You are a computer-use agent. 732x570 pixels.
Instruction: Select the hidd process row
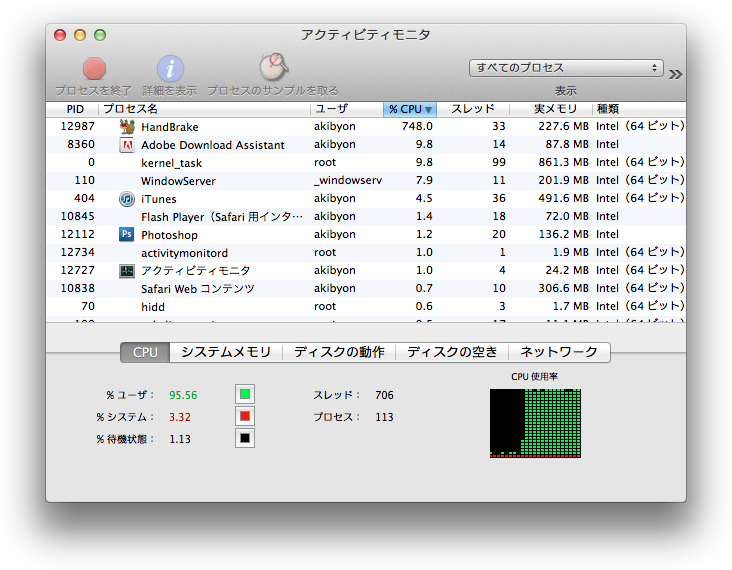point(366,307)
